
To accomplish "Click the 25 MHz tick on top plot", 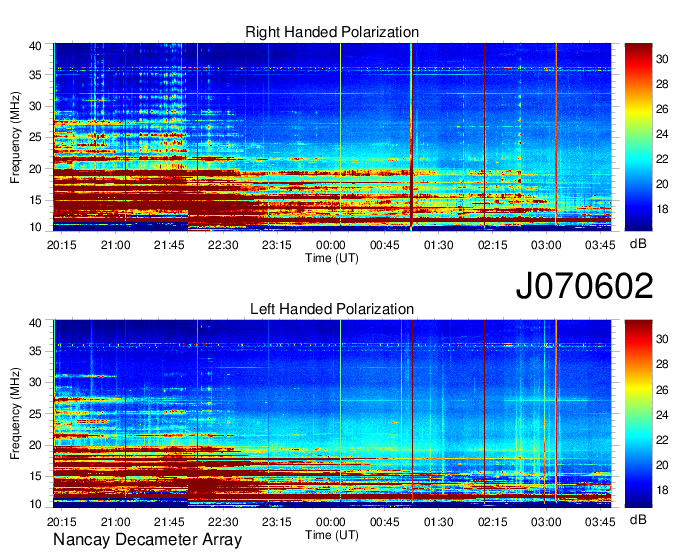I will 35,137.
